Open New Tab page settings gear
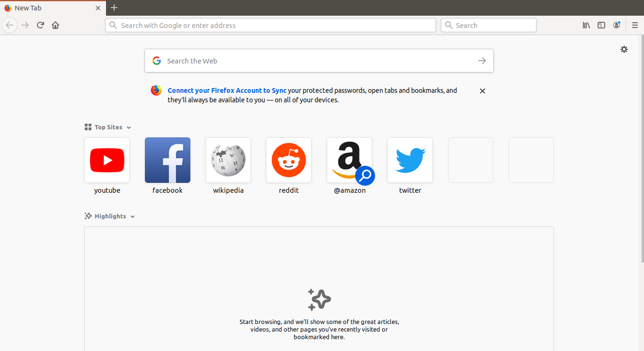644x351 pixels. click(624, 49)
